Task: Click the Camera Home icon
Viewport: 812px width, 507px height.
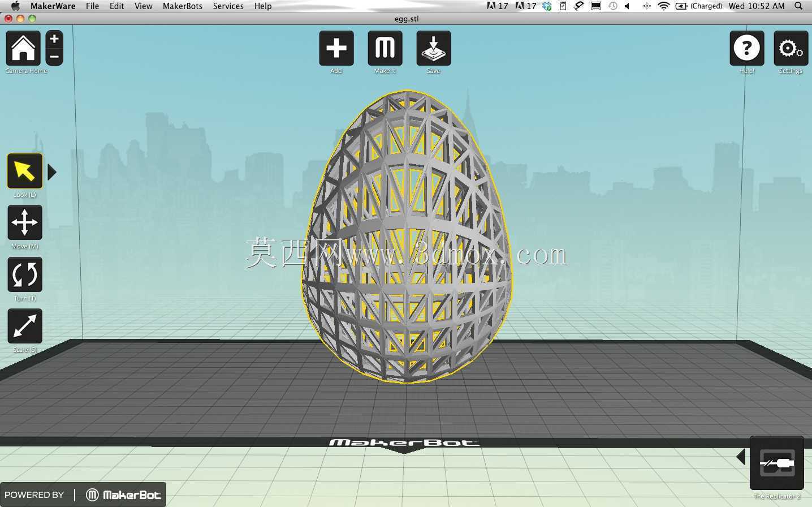Action: [x=23, y=48]
